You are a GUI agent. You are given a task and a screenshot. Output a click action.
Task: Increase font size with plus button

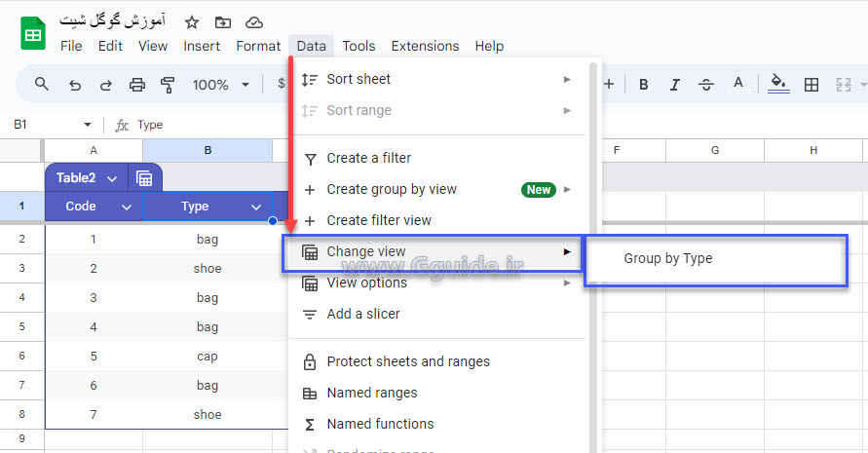(609, 84)
